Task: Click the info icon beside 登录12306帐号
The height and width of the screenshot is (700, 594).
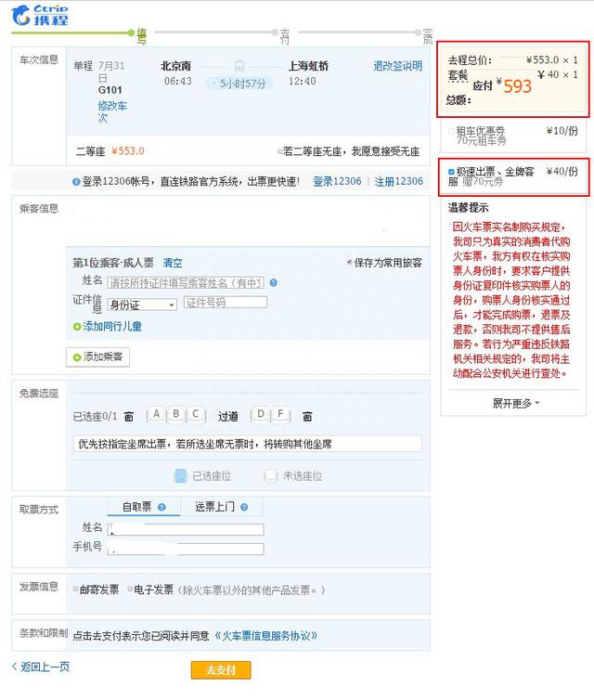Action: (76, 182)
